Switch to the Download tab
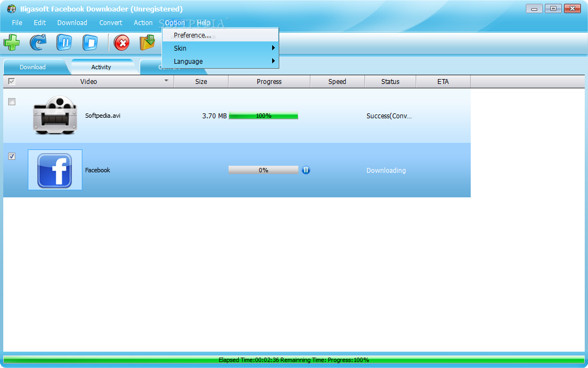Image resolution: width=588 pixels, height=368 pixels. tap(33, 67)
